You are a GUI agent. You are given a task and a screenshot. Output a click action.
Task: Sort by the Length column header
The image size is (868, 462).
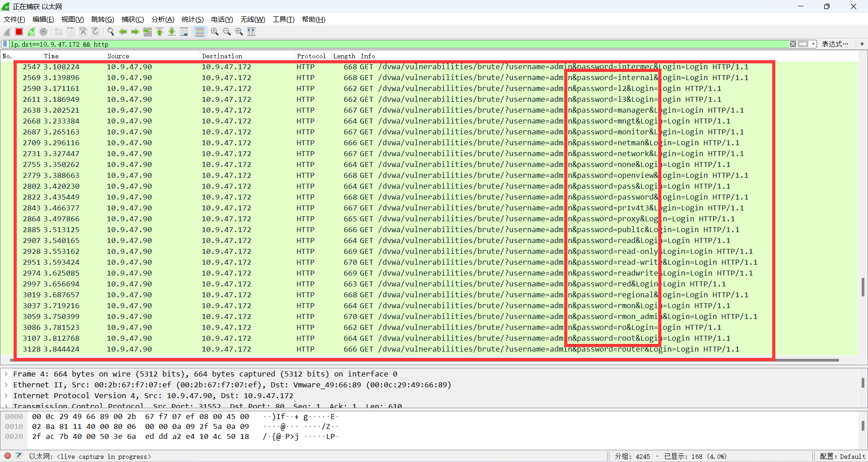pos(344,56)
